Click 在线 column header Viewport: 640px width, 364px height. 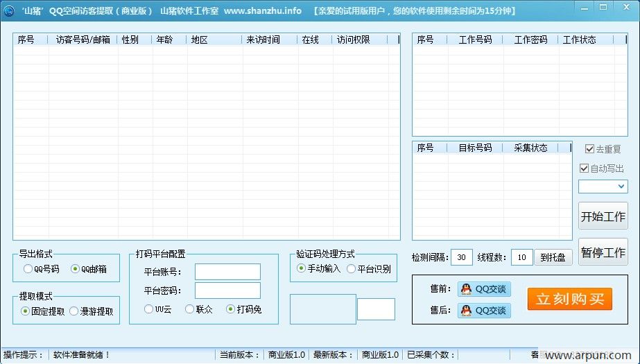315,40
